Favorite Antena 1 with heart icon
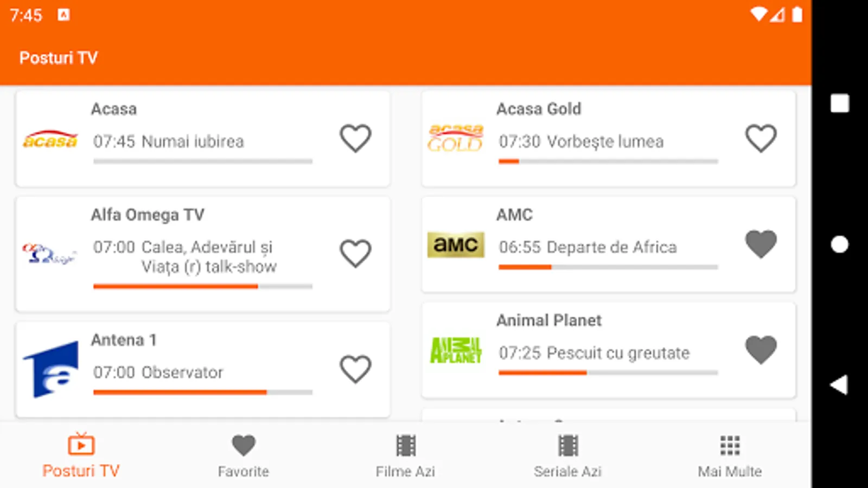868x488 pixels. 355,369
